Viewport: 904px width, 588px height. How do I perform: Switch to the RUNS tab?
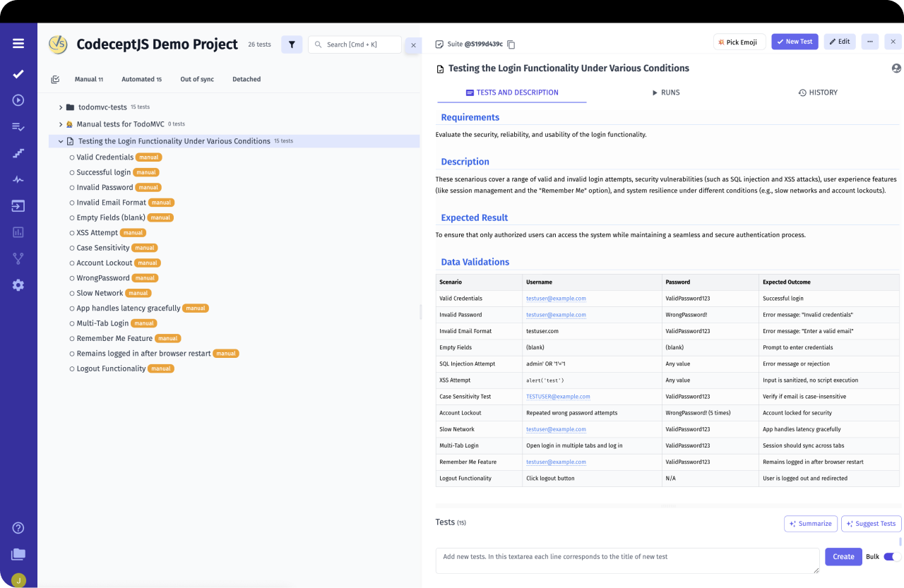click(x=666, y=92)
